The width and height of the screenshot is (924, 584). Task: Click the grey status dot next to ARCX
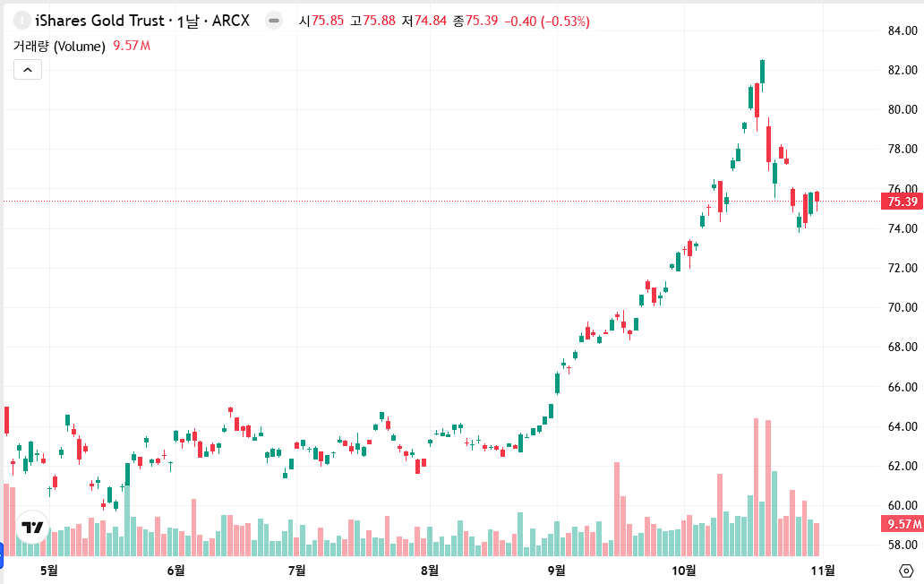pos(273,21)
